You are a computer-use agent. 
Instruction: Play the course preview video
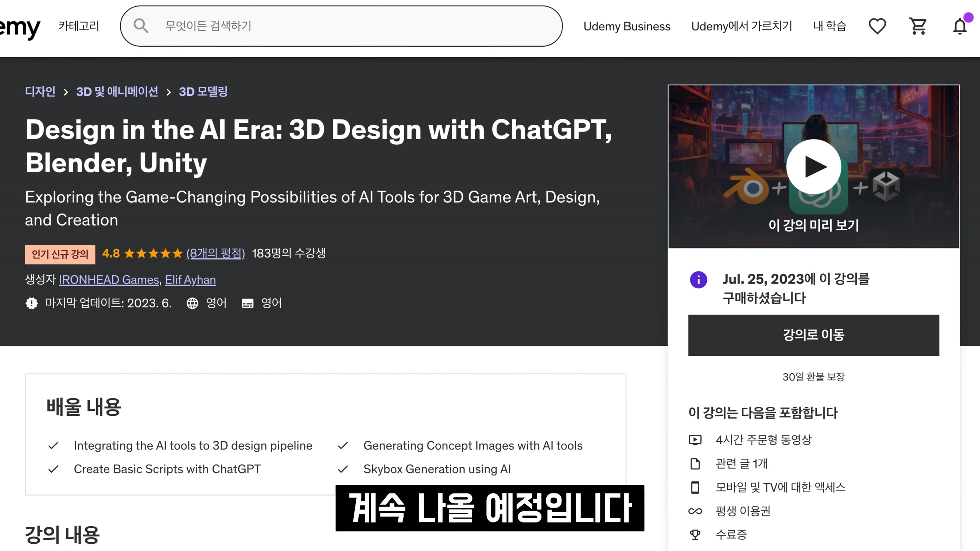(x=813, y=167)
